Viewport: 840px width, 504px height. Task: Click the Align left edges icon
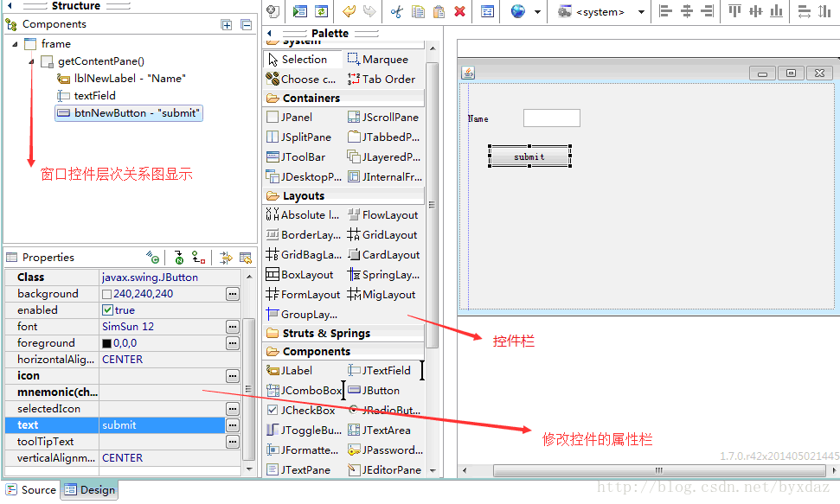665,11
